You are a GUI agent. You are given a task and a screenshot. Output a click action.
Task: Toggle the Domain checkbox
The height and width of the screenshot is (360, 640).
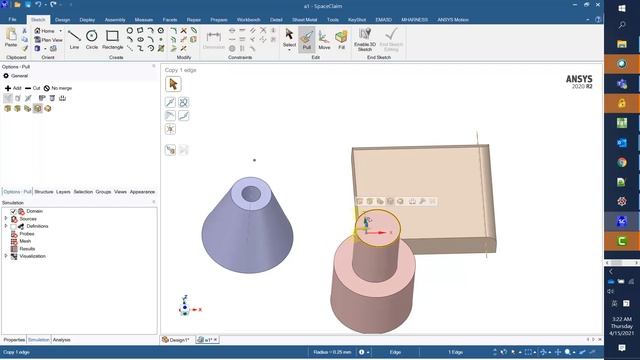coord(13,211)
